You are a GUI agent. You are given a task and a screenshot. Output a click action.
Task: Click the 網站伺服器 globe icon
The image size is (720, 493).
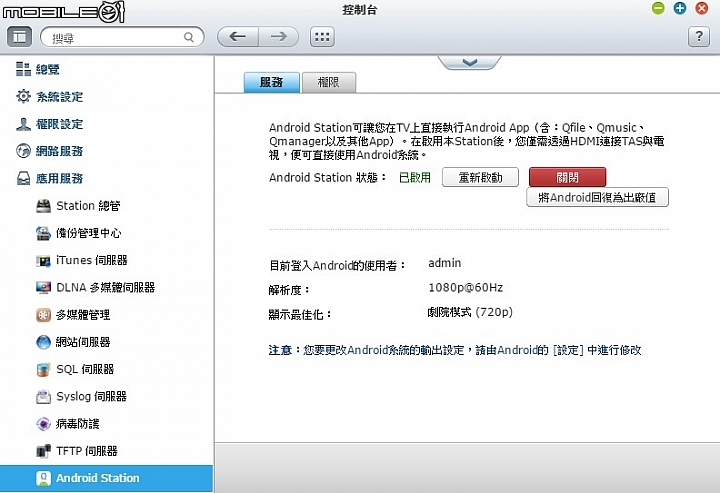(x=43, y=342)
